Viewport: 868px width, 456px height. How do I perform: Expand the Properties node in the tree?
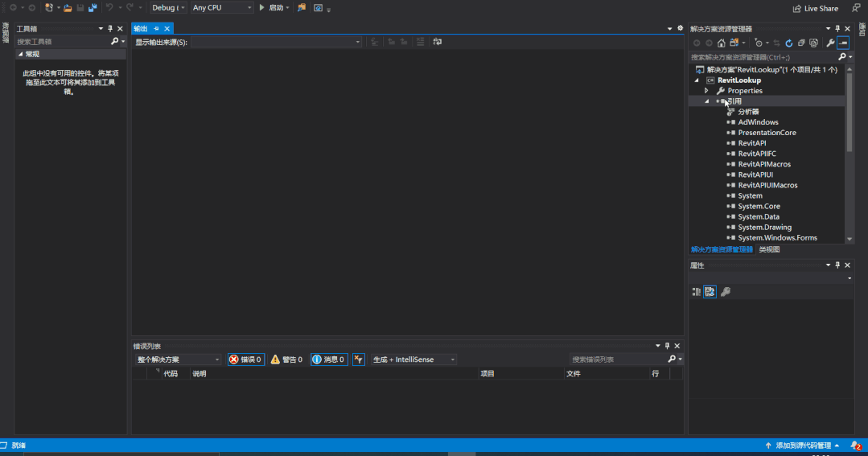point(706,91)
